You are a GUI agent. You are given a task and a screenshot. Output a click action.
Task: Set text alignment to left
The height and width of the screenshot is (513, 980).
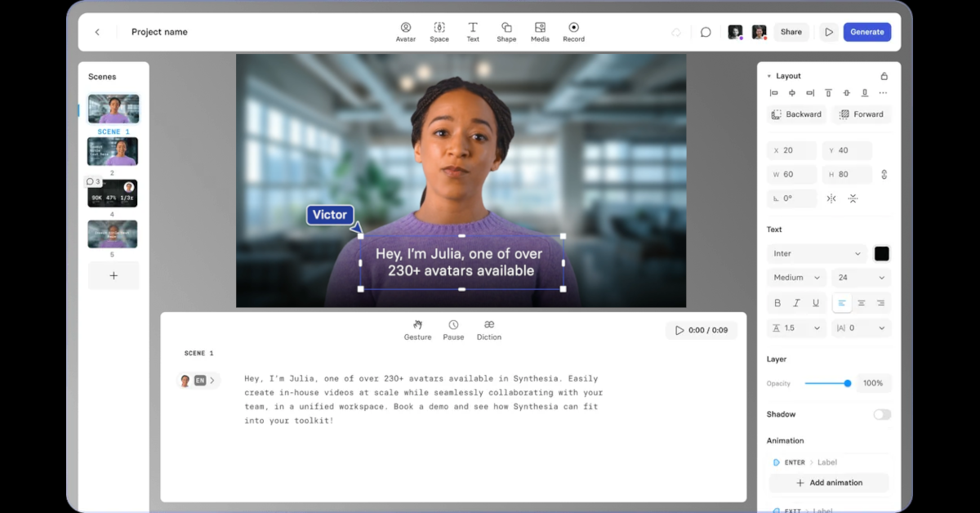point(842,303)
